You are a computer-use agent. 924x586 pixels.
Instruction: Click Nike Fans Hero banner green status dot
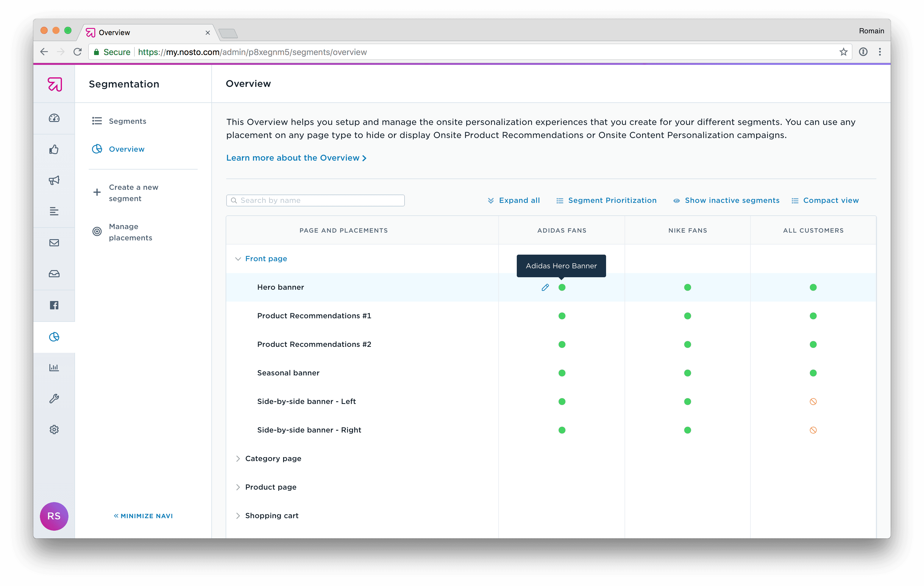tap(688, 287)
